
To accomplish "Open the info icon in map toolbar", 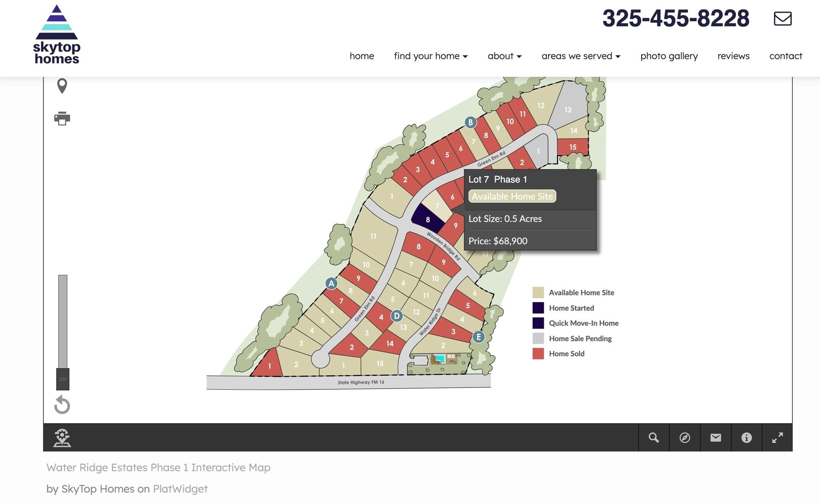I will pos(746,438).
